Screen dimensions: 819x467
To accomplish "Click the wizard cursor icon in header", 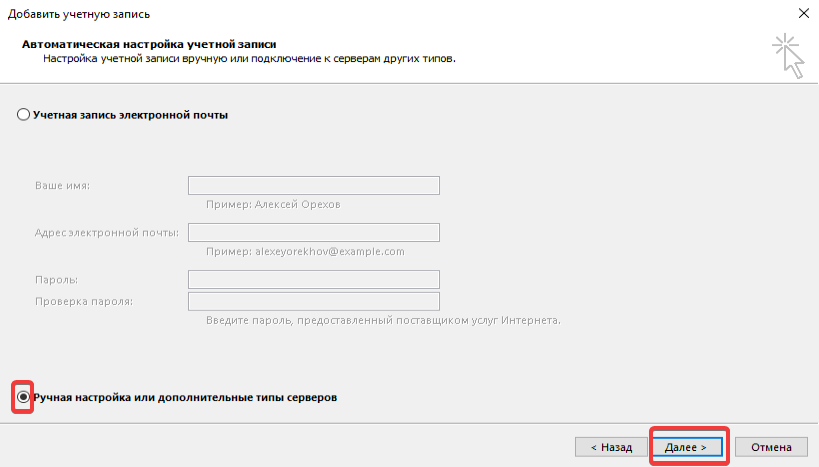I will pyautogui.click(x=788, y=55).
